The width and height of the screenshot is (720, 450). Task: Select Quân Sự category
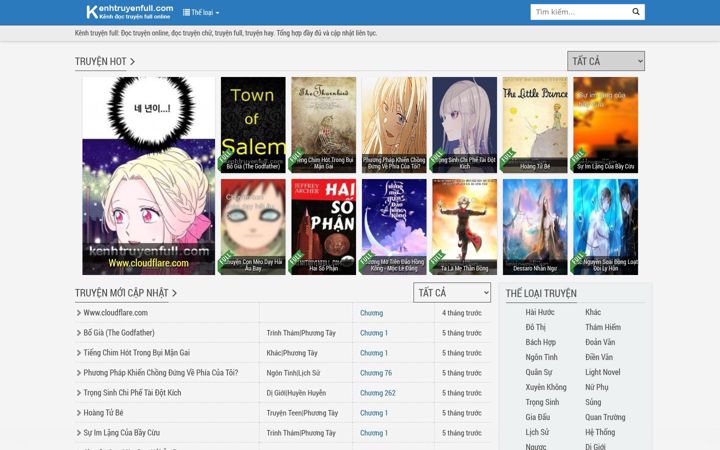[x=539, y=372]
